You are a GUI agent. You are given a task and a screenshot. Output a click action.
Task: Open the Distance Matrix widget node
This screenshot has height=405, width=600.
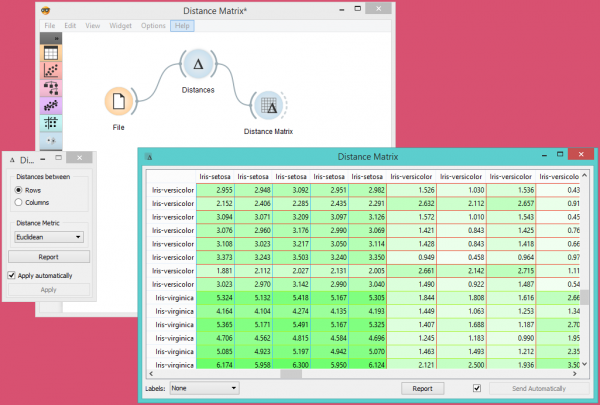coord(267,106)
